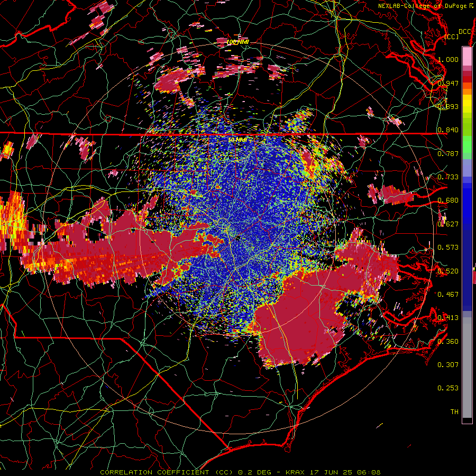Click the 100 NMI range ring label
The width and height of the screenshot is (476, 476).
click(x=237, y=42)
